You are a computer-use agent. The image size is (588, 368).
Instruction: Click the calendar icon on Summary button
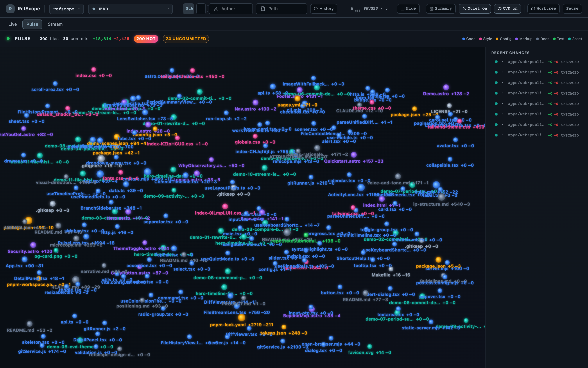click(431, 9)
